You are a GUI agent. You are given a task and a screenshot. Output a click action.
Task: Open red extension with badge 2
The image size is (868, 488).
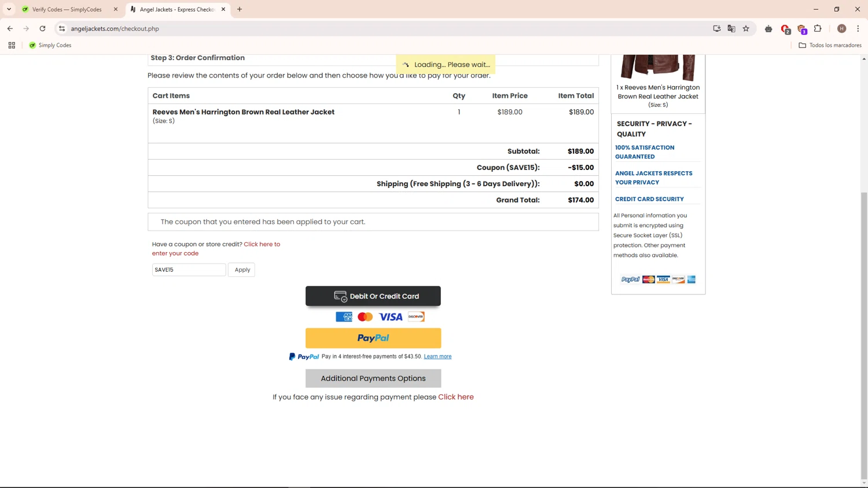click(785, 28)
